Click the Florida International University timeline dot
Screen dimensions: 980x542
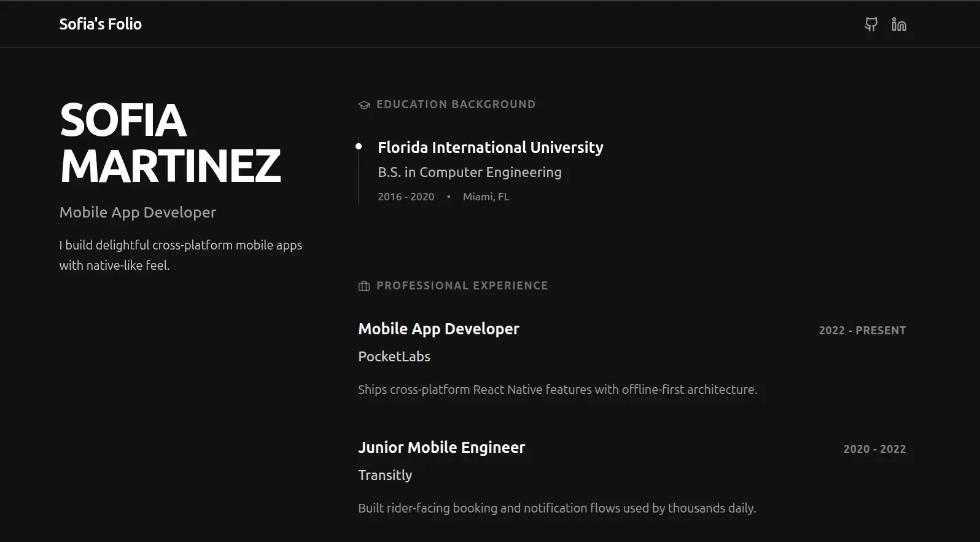coord(359,146)
